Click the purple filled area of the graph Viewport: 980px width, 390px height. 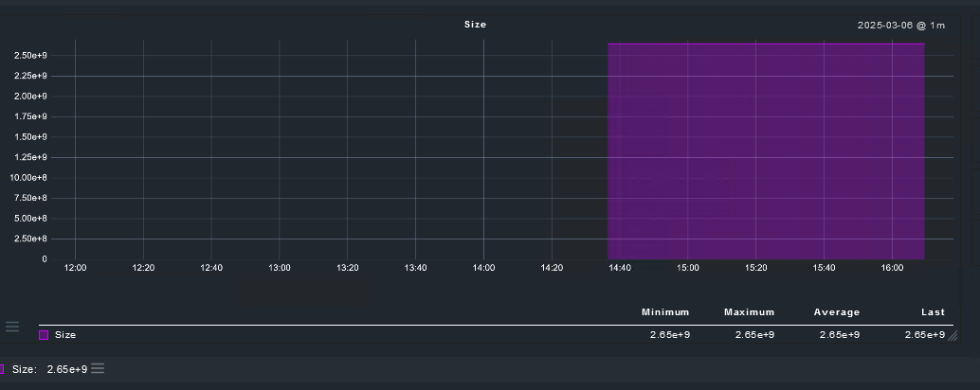click(766, 151)
